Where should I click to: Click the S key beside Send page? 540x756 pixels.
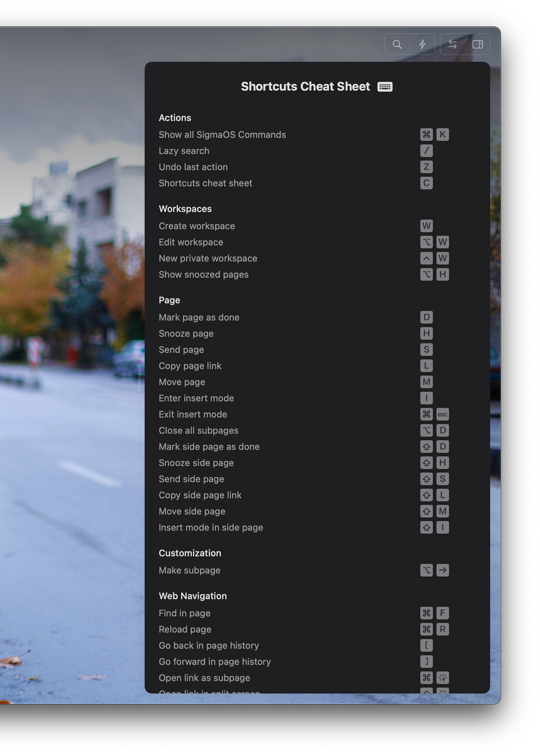(x=427, y=349)
